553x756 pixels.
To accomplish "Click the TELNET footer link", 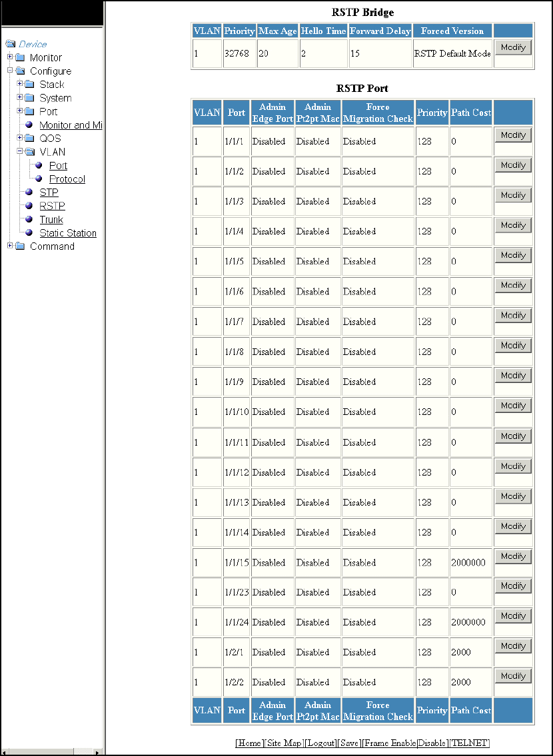I will 468,743.
